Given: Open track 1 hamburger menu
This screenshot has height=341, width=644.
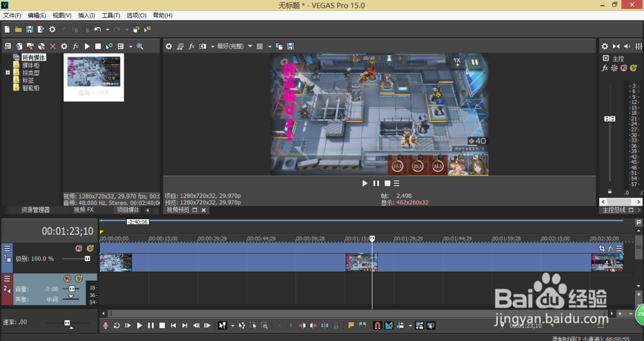Looking at the screenshot, I should (x=7, y=248).
